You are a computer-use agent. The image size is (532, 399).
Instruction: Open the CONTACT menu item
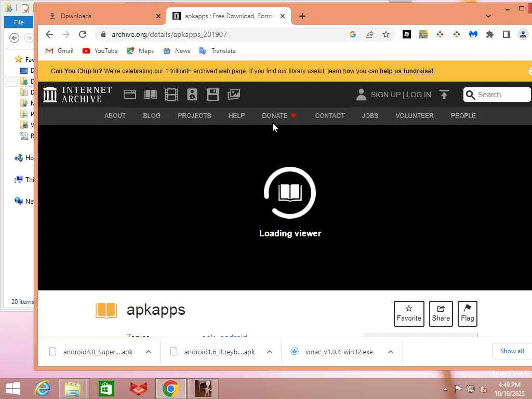329,116
